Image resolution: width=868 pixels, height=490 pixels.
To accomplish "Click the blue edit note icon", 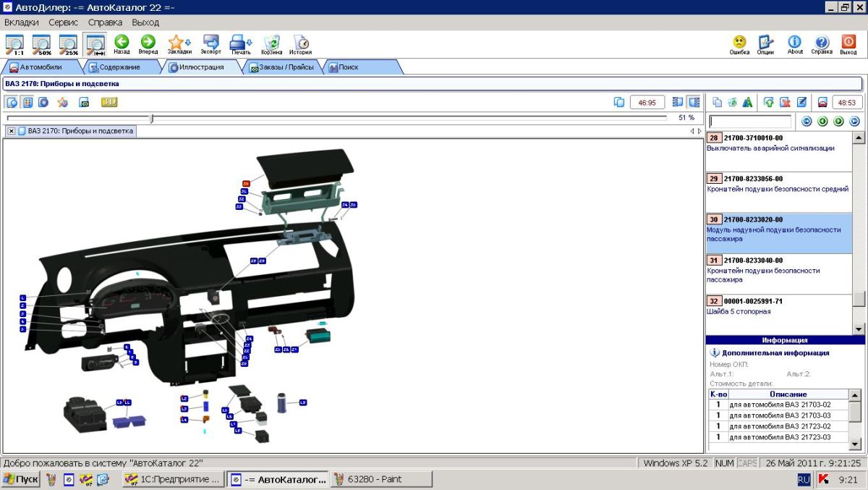I will coord(801,102).
